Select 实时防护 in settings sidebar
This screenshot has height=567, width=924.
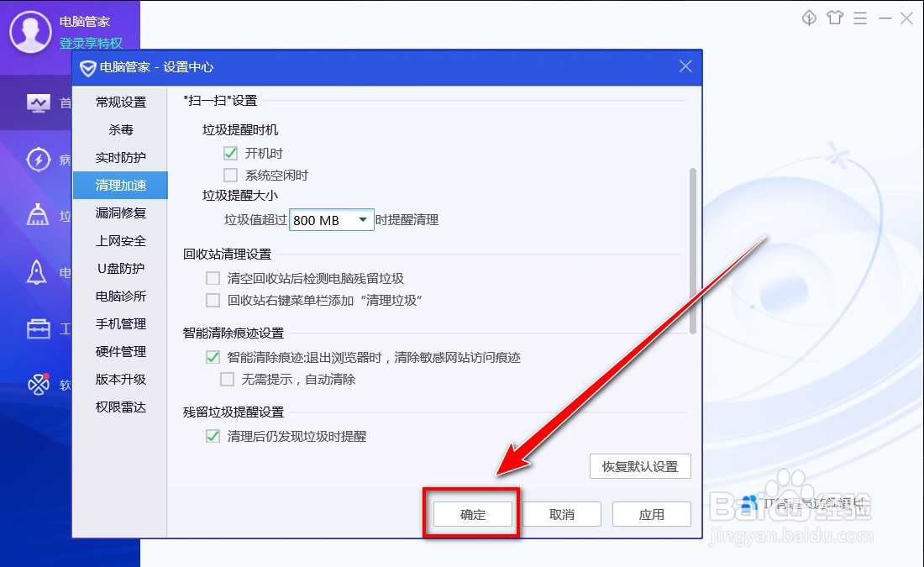coord(121,157)
